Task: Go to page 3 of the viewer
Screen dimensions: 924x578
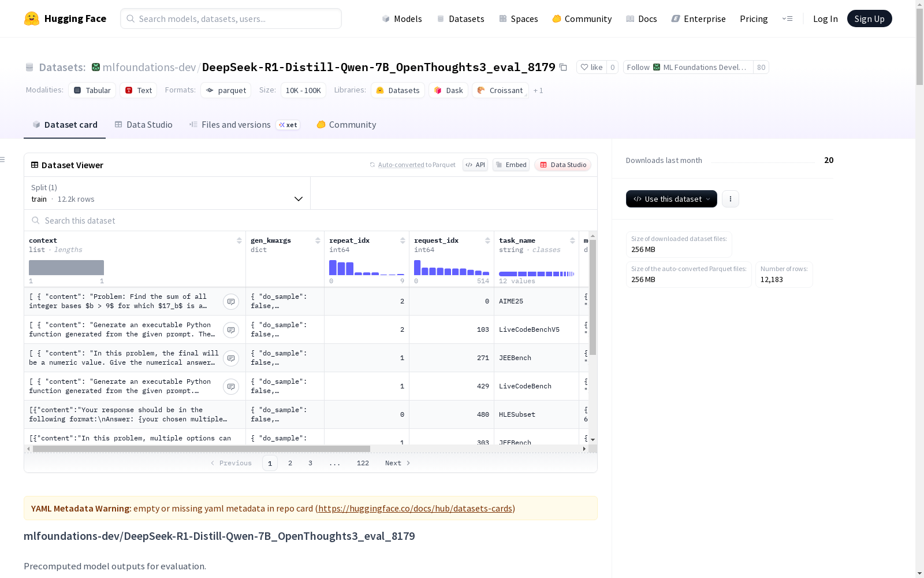Action: [310, 463]
